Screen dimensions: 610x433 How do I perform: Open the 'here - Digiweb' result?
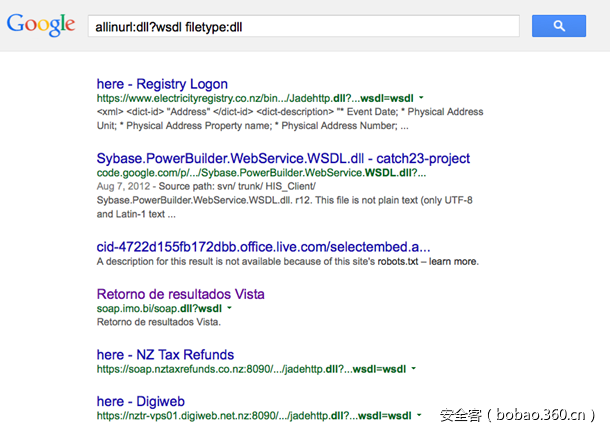pyautogui.click(x=140, y=401)
